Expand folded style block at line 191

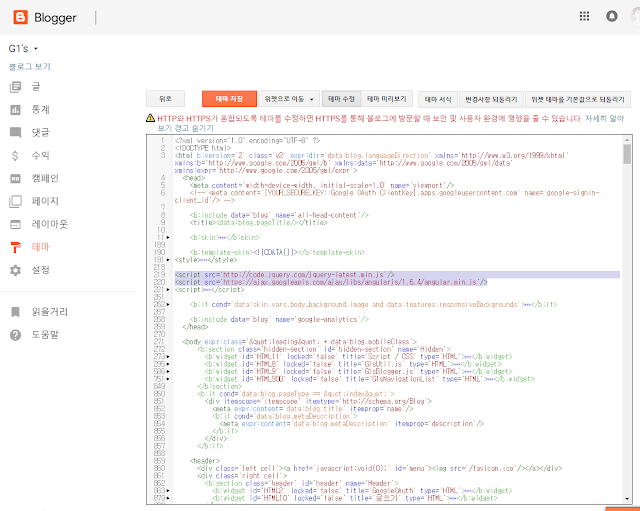pyautogui.click(x=168, y=260)
